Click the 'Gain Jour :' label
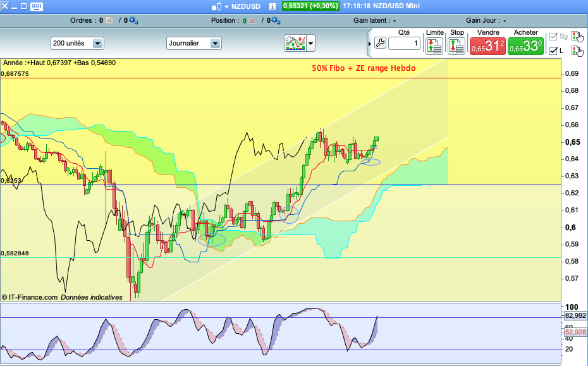This screenshot has height=366, width=588. coord(483,21)
